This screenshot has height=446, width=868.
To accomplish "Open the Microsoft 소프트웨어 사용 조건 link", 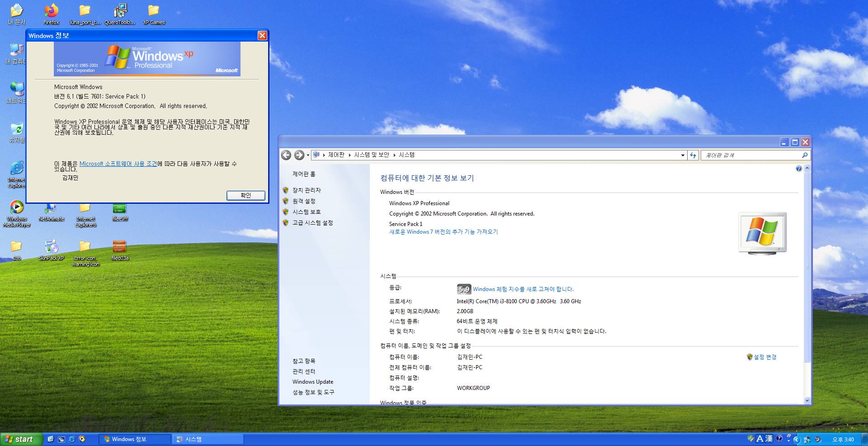I will [118, 164].
